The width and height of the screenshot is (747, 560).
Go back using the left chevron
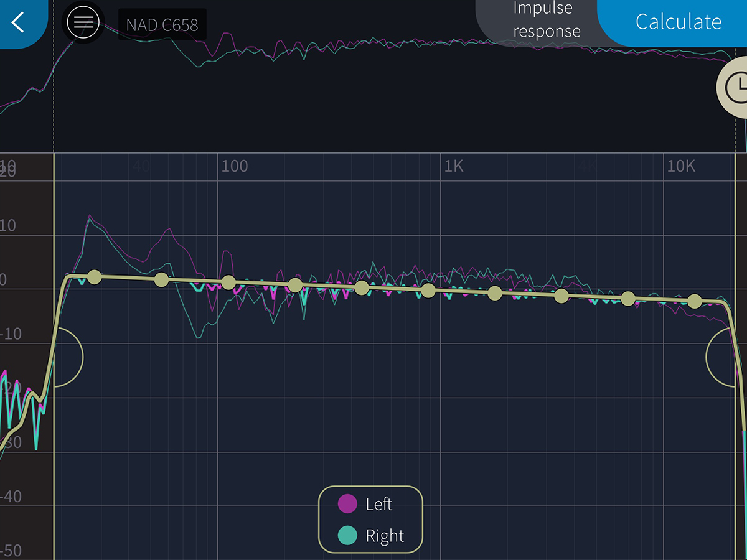19,22
